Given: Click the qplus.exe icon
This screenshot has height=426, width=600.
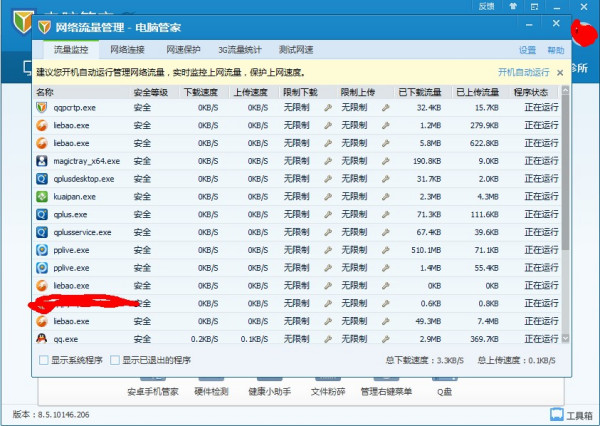Looking at the screenshot, I should tap(42, 214).
